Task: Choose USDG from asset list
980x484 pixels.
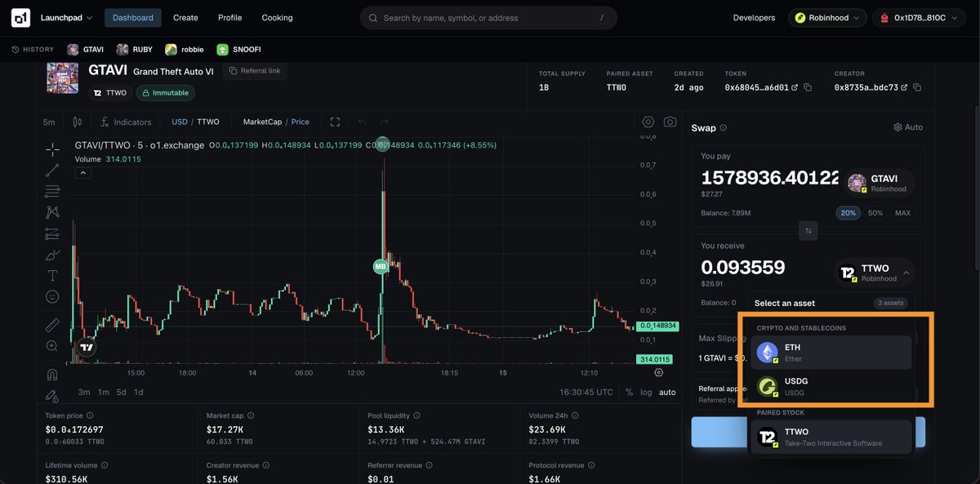Action: [831, 386]
